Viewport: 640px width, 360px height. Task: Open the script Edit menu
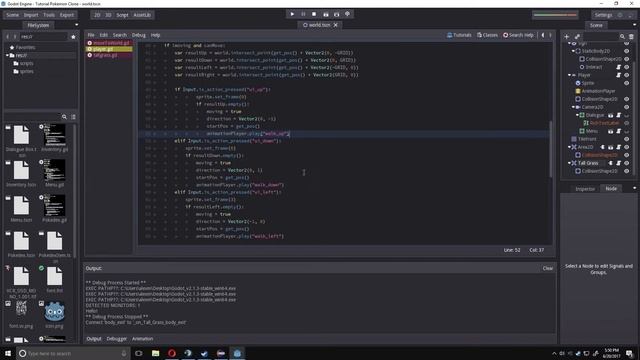[x=104, y=35]
